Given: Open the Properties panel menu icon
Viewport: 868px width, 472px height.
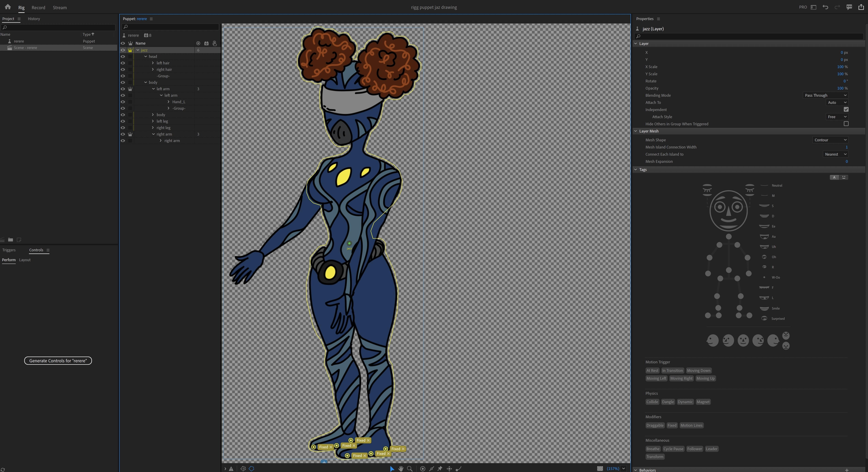Looking at the screenshot, I should [658, 19].
